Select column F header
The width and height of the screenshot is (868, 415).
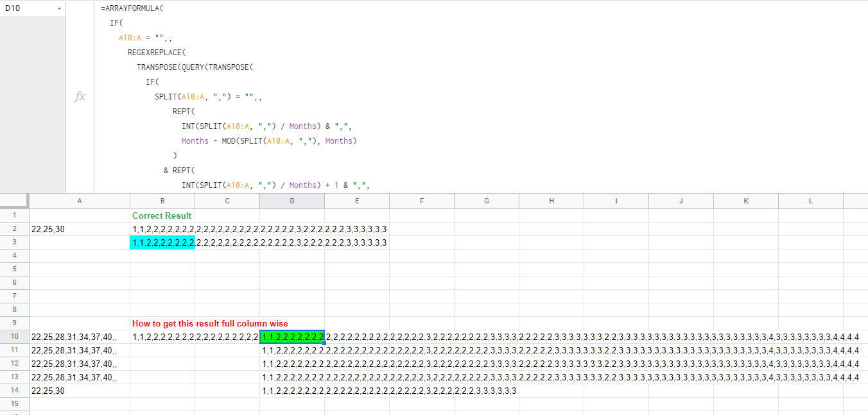tap(422, 201)
